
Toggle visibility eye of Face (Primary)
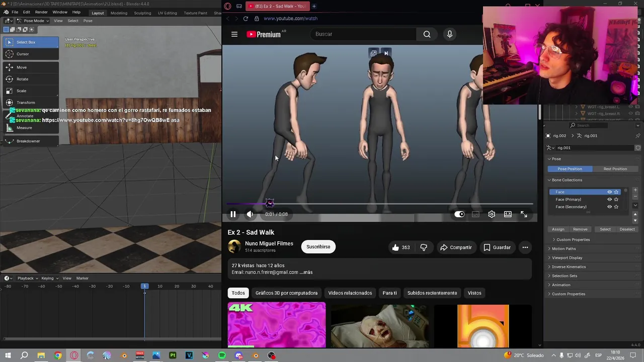click(609, 200)
